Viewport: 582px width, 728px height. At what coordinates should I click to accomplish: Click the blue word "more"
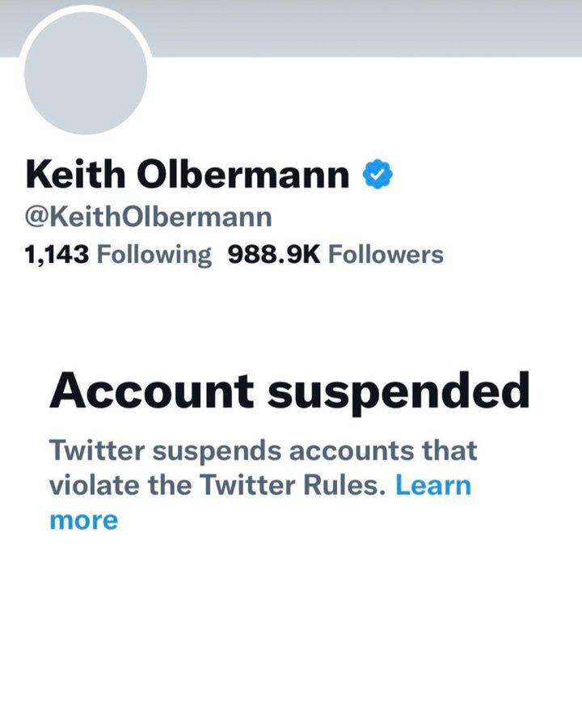[x=83, y=520]
